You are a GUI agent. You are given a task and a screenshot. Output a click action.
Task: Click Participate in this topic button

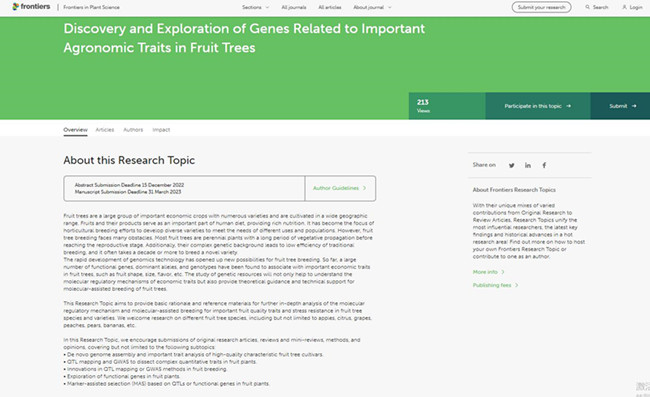point(538,106)
